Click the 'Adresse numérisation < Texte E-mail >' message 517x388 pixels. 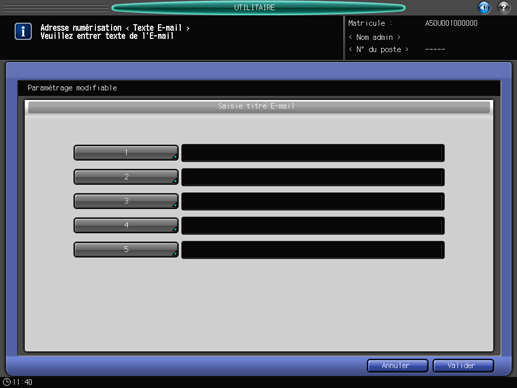click(x=115, y=28)
